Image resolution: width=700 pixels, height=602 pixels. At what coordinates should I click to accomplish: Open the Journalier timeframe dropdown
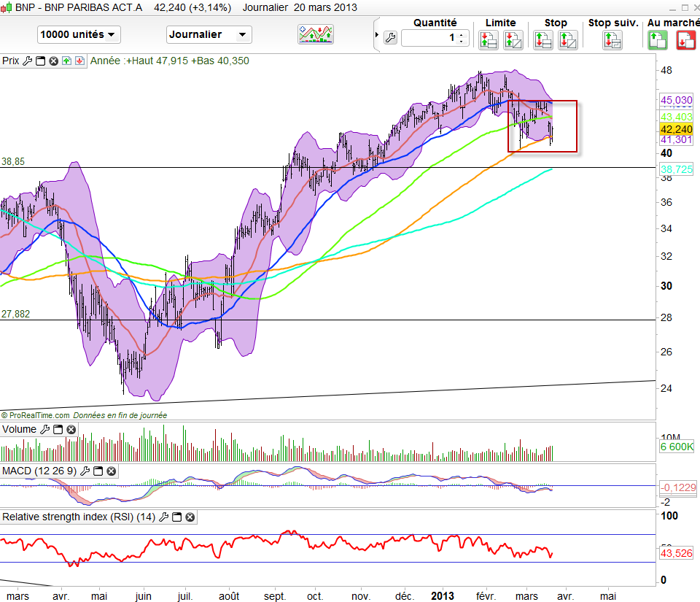coord(209,34)
